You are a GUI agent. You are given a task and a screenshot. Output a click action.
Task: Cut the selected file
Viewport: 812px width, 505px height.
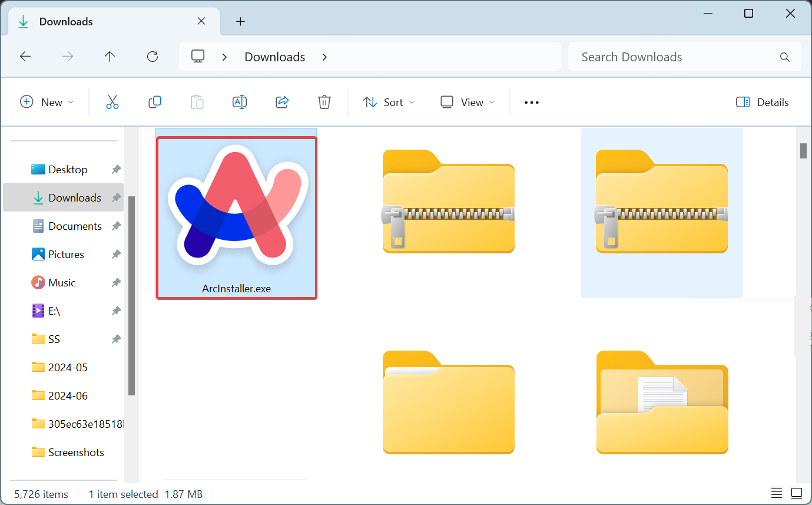coord(112,102)
